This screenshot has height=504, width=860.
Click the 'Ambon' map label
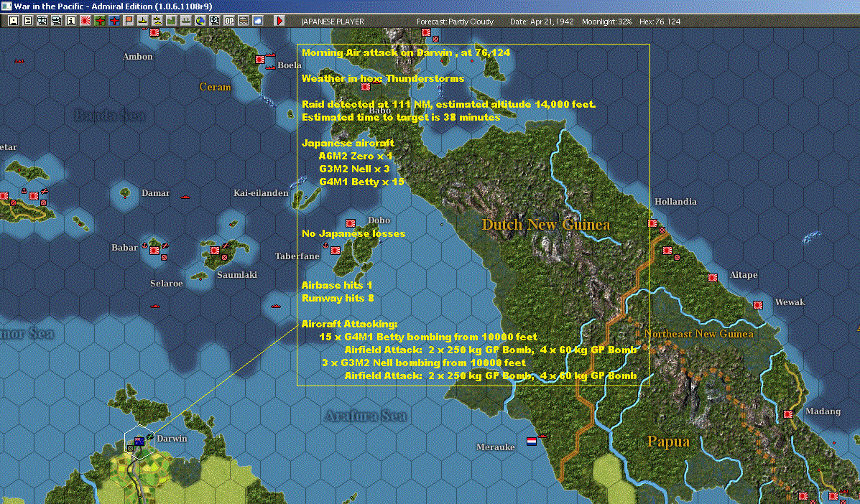tap(138, 57)
